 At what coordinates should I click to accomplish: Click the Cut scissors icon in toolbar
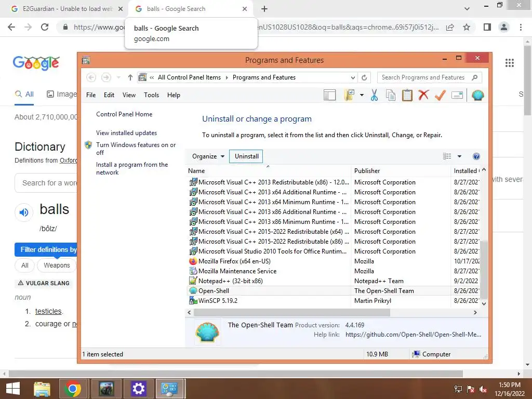coord(374,96)
